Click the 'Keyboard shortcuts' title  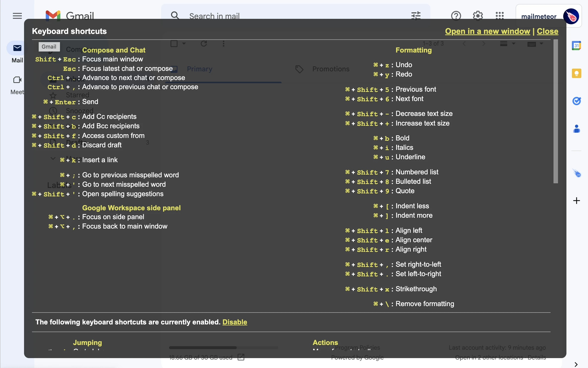click(69, 31)
